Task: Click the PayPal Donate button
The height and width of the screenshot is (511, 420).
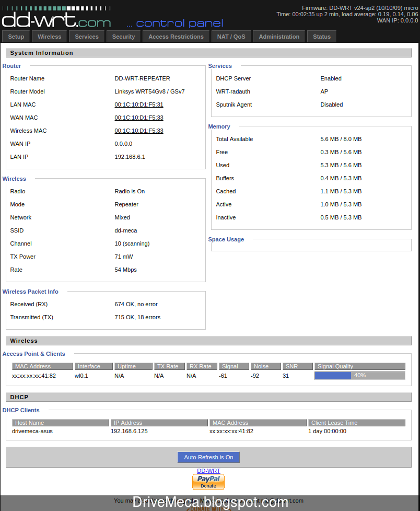Action: click(208, 481)
